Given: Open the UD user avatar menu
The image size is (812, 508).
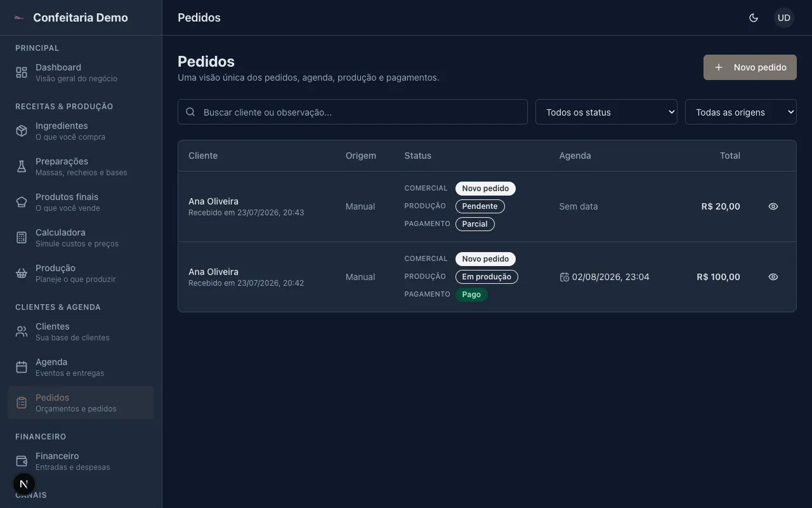Looking at the screenshot, I should 784,18.
